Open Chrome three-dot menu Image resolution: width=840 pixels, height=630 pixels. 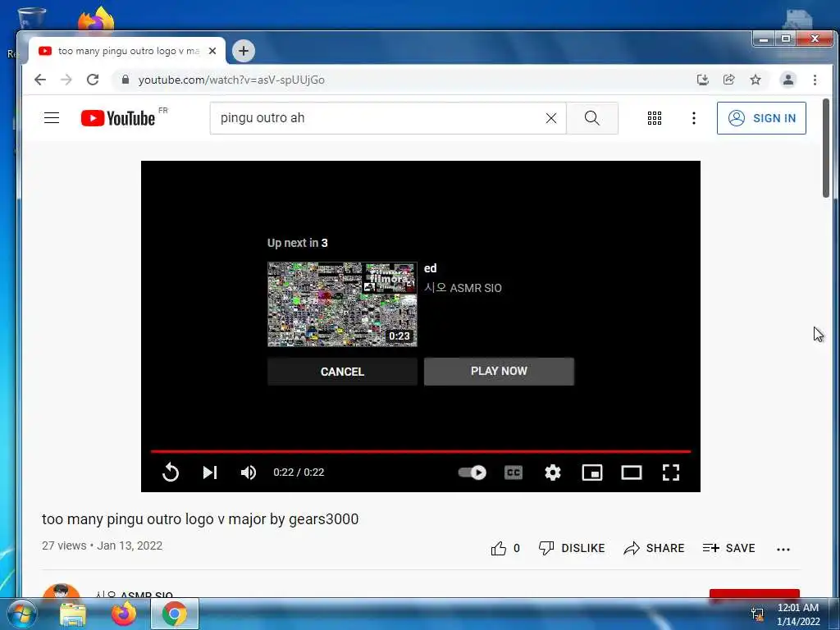click(x=815, y=80)
